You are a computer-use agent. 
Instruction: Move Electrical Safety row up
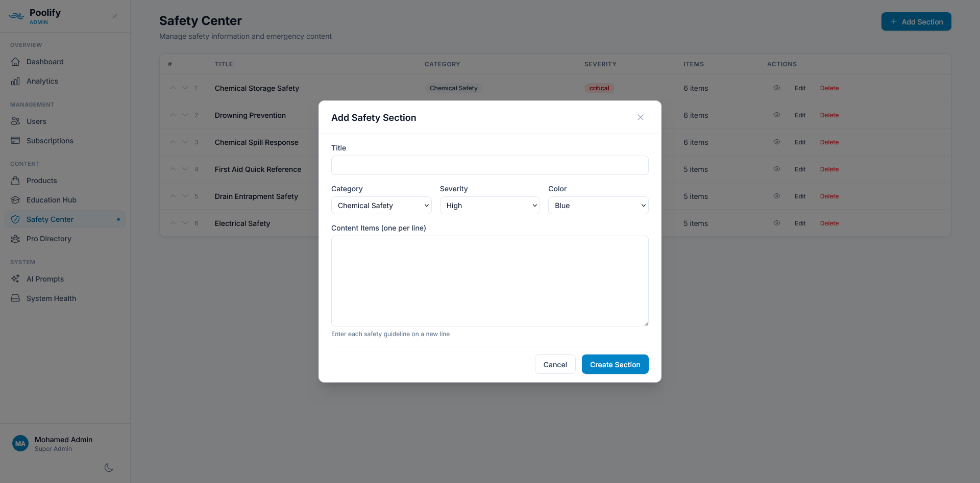pos(173,223)
